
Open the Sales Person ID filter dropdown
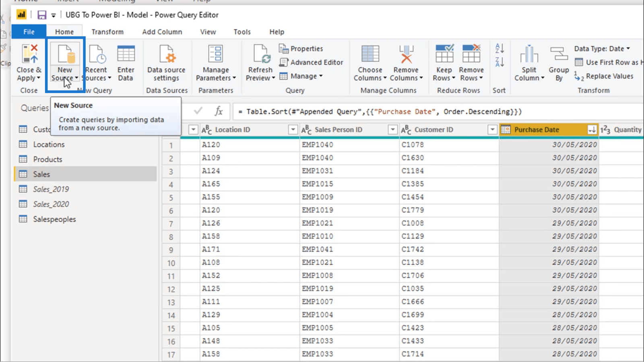coord(392,130)
